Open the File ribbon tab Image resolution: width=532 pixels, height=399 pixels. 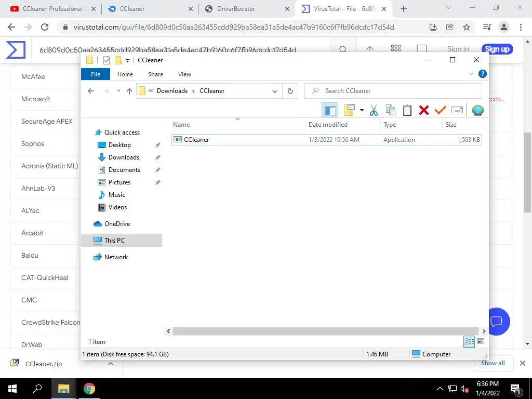[x=96, y=74]
